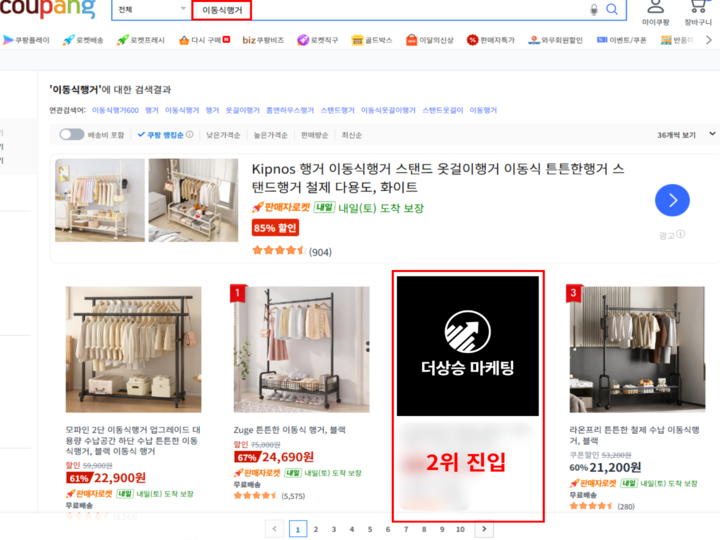The height and width of the screenshot is (540, 720).
Task: Sort results by 판매량순
Action: [314, 135]
